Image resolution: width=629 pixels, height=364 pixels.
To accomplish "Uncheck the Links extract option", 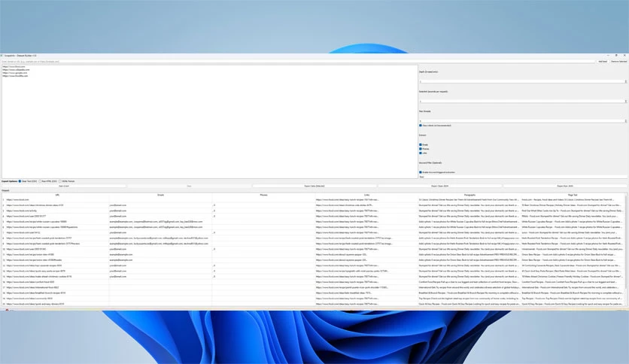I will 421,153.
